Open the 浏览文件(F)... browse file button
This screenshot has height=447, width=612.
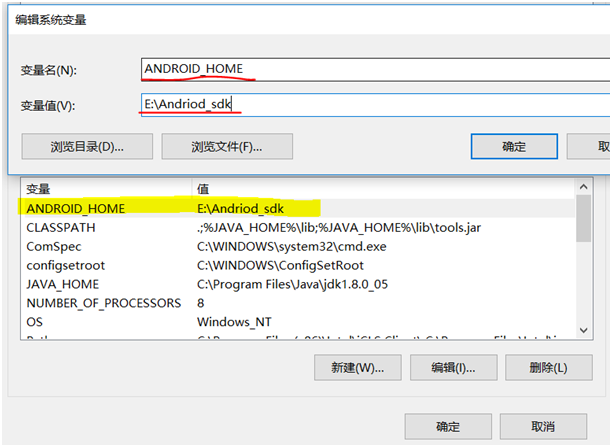[x=227, y=147]
